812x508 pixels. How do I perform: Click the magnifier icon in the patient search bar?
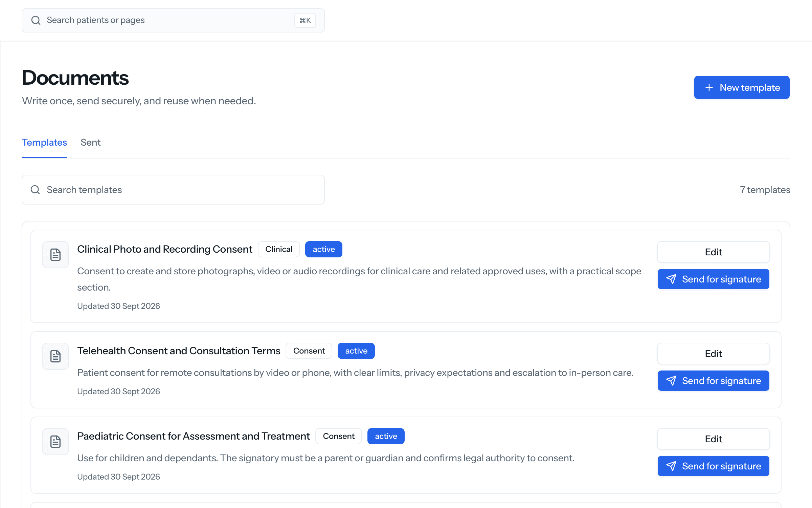tap(36, 20)
